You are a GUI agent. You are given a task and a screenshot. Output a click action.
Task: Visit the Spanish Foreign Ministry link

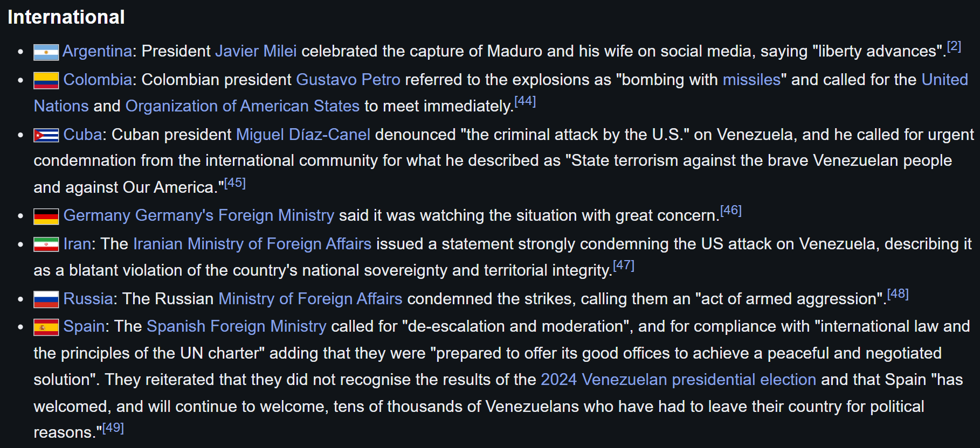[236, 326]
